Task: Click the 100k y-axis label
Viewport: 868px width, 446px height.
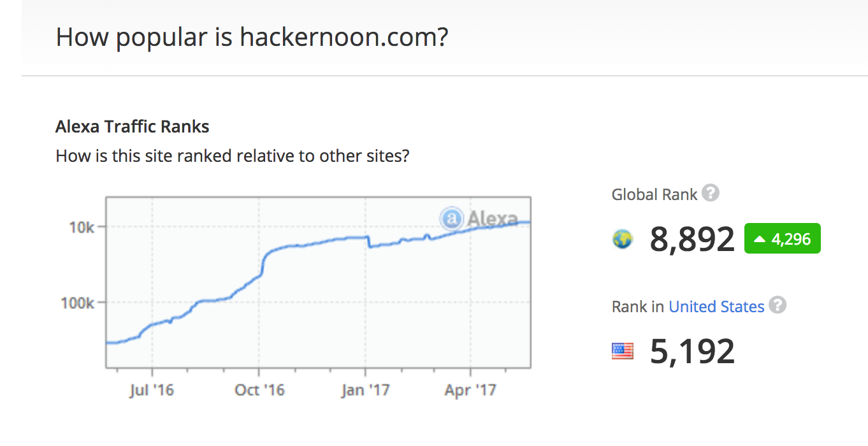Action: point(77,303)
